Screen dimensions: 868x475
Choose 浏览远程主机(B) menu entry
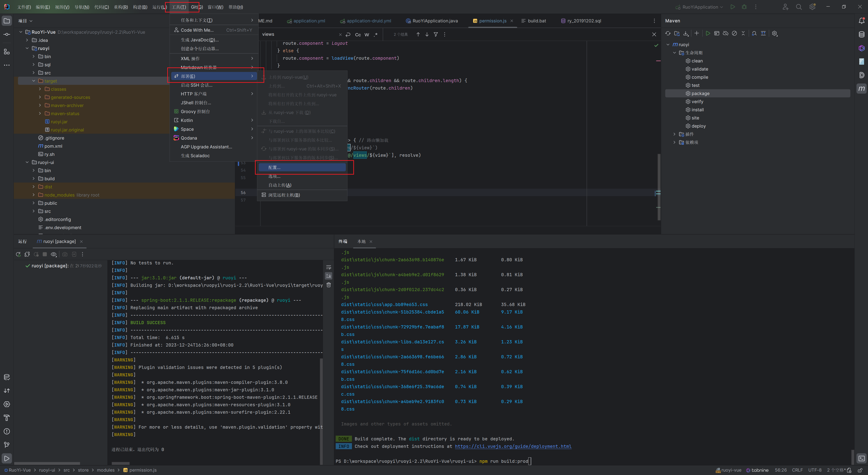pos(302,195)
